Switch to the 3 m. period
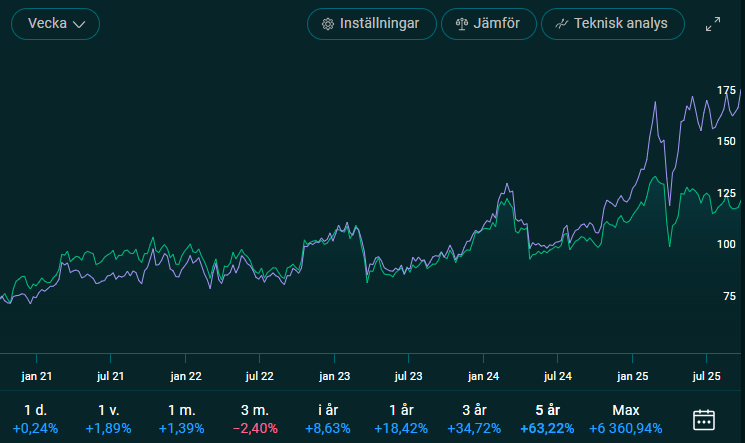This screenshot has width=745, height=443. point(255,419)
